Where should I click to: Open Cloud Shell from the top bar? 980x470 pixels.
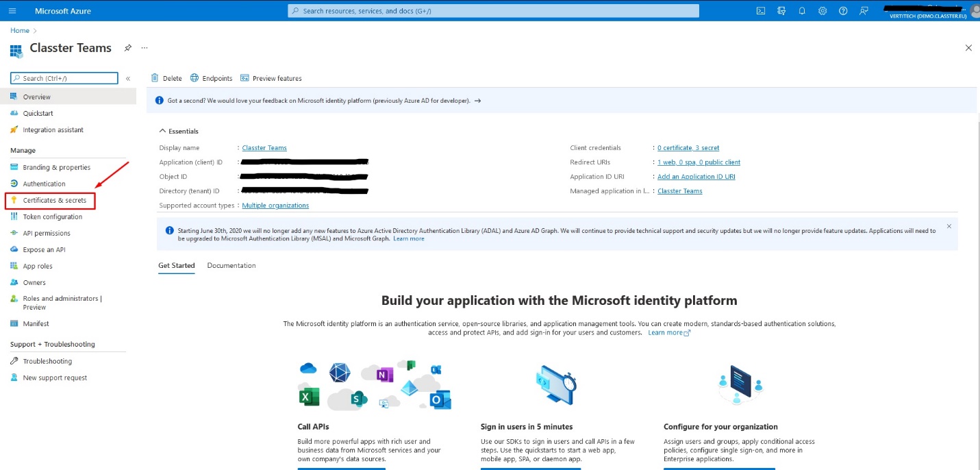click(x=761, y=11)
